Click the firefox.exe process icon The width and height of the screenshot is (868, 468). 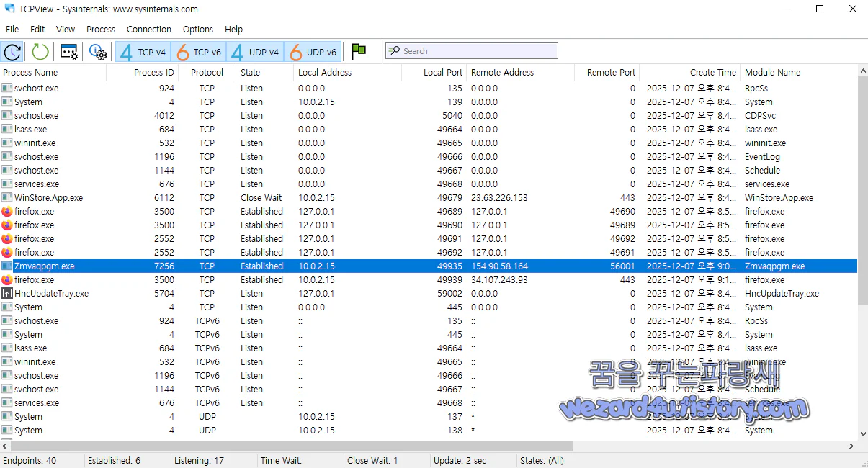coord(7,211)
